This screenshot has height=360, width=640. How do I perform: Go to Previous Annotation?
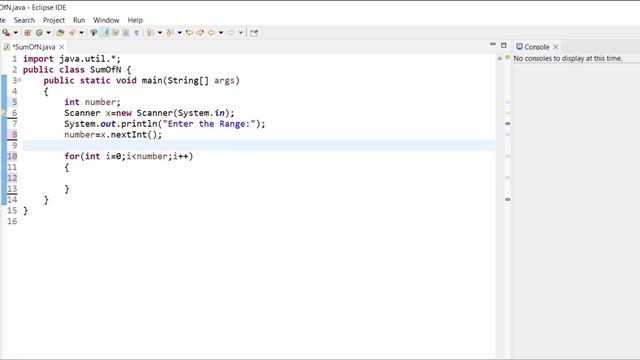click(169, 33)
